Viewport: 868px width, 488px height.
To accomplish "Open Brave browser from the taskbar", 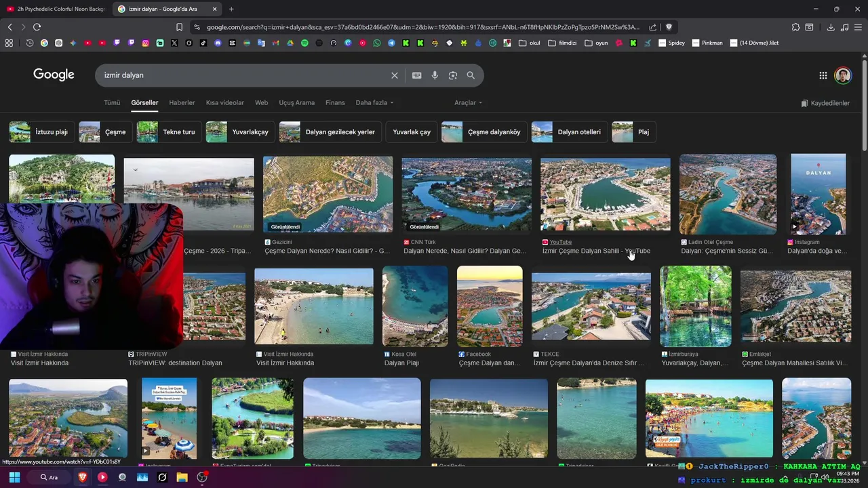I will [83, 477].
